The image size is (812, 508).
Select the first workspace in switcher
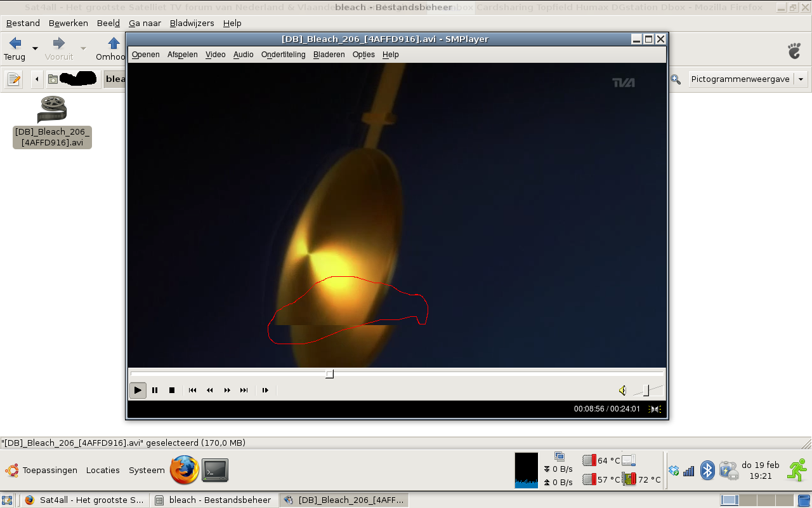point(730,500)
